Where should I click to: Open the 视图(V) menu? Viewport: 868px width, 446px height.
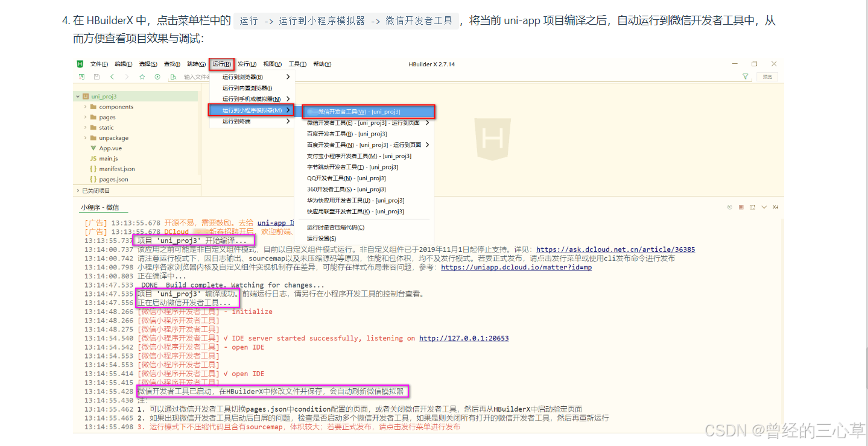point(272,64)
